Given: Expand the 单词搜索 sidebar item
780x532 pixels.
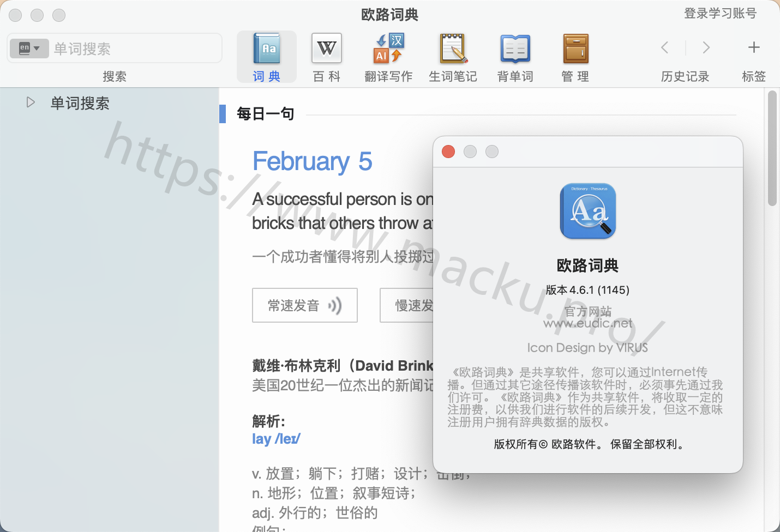Looking at the screenshot, I should [31, 102].
